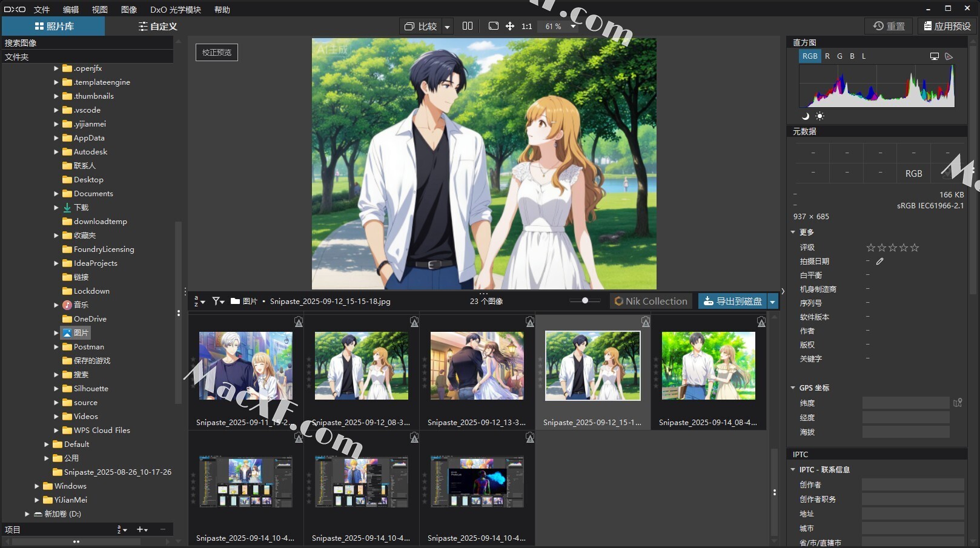The height and width of the screenshot is (548, 980).
Task: Click the Nik Collection button
Action: (651, 301)
